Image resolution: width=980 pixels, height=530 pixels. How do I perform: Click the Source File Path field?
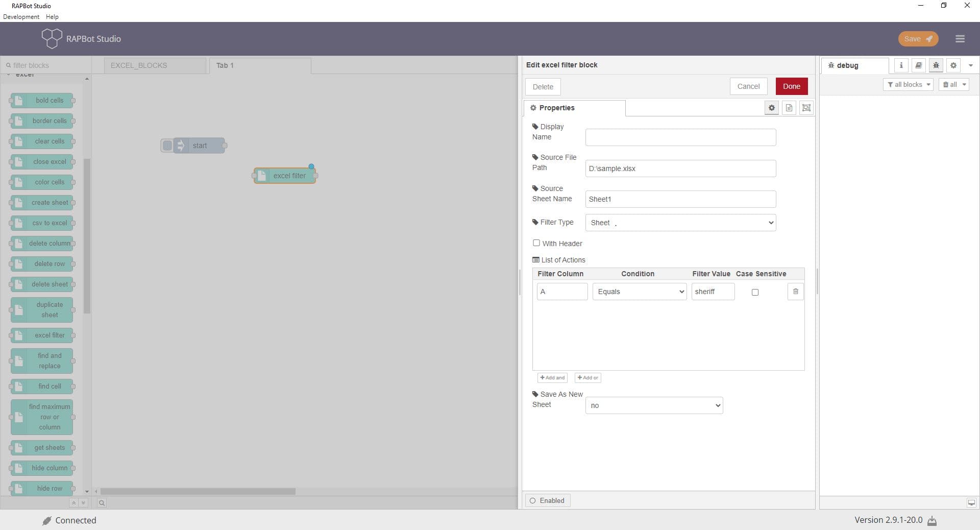tap(680, 168)
